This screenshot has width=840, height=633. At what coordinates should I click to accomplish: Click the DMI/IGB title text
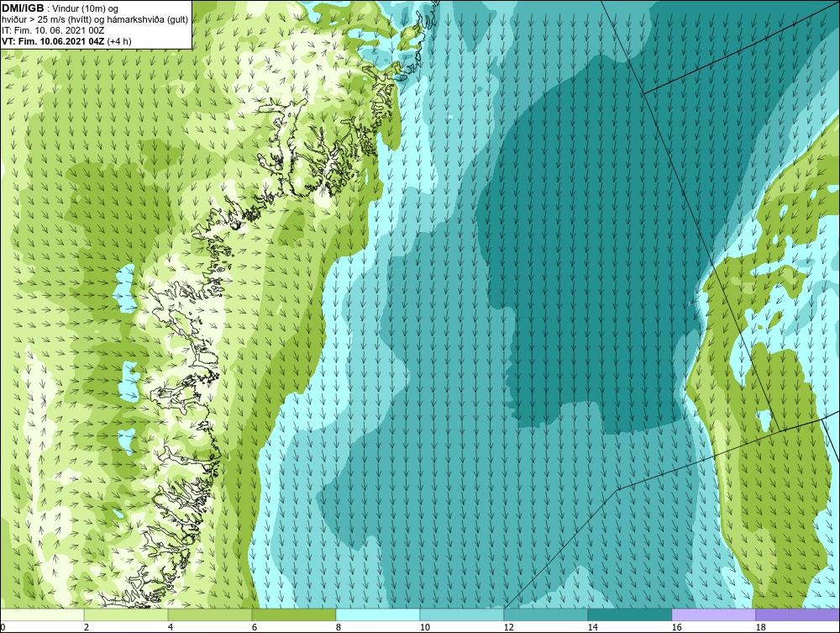23,8
